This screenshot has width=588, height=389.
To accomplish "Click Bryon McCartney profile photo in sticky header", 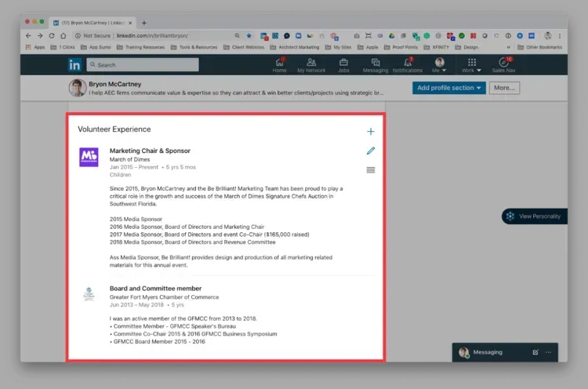I will 78,88.
